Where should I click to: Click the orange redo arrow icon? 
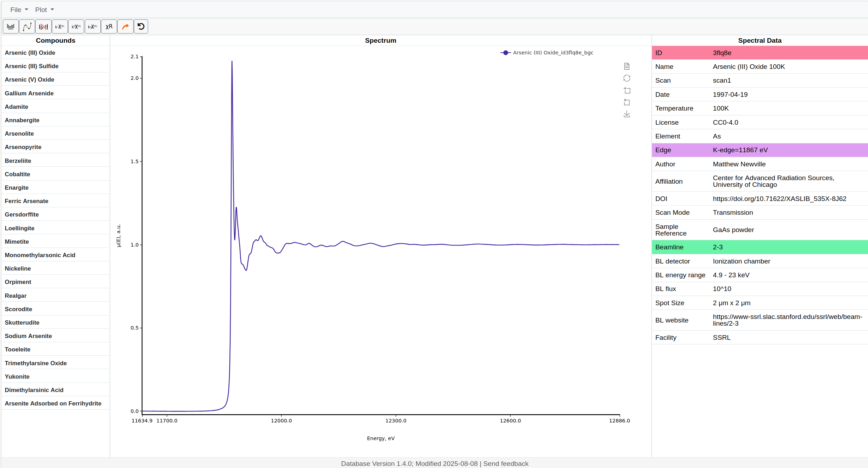click(125, 26)
